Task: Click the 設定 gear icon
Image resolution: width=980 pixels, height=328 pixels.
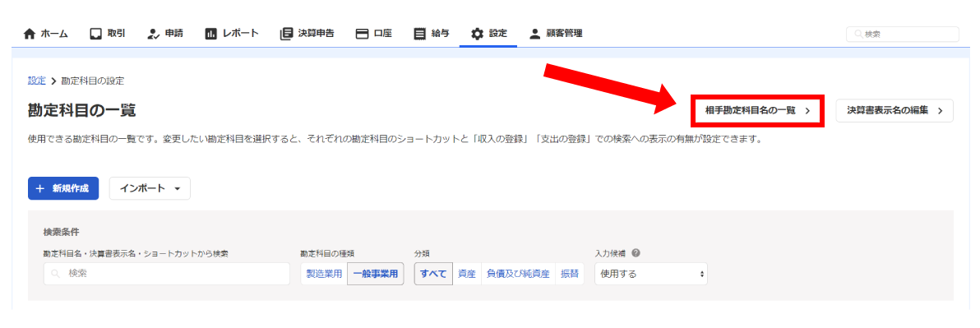Action: tap(478, 34)
